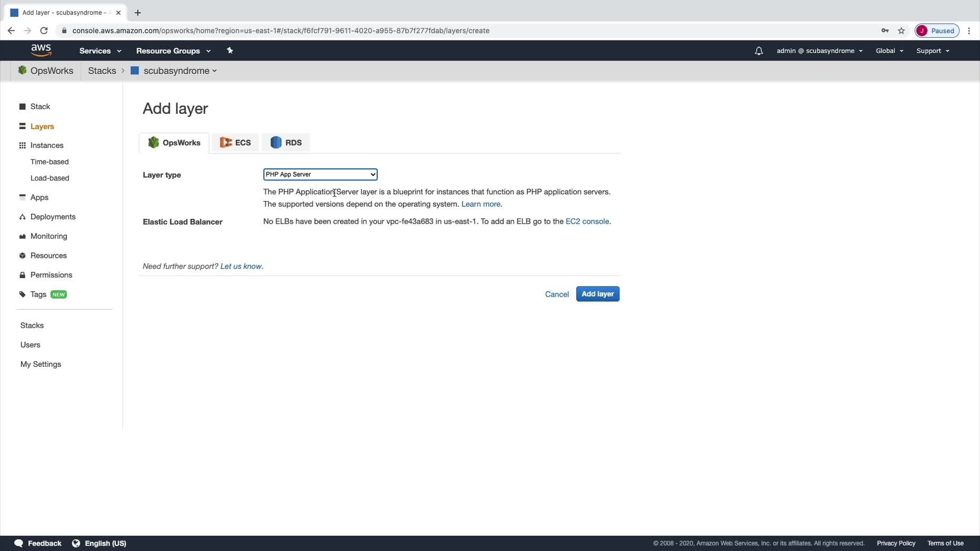Click the Stack sidebar icon
The width and height of the screenshot is (980, 551).
22,107
